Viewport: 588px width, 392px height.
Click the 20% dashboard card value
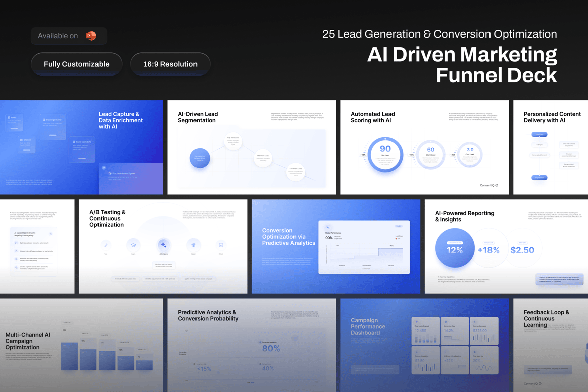(476, 361)
